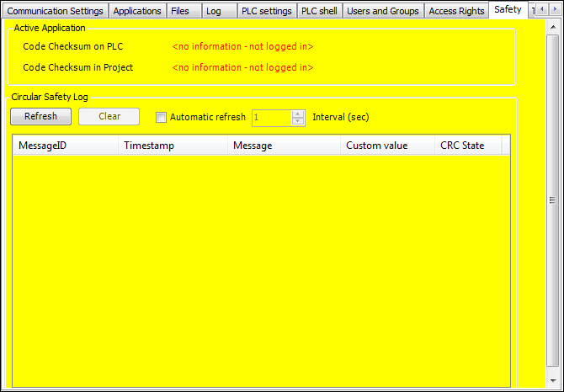Open the Users and Groups tab
The height and width of the screenshot is (392, 564).
(x=383, y=11)
